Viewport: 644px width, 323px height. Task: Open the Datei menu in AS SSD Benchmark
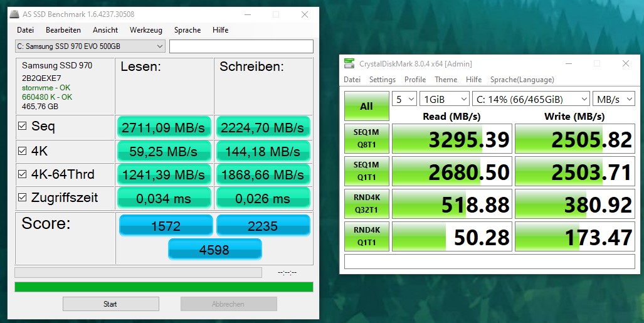pos(26,30)
